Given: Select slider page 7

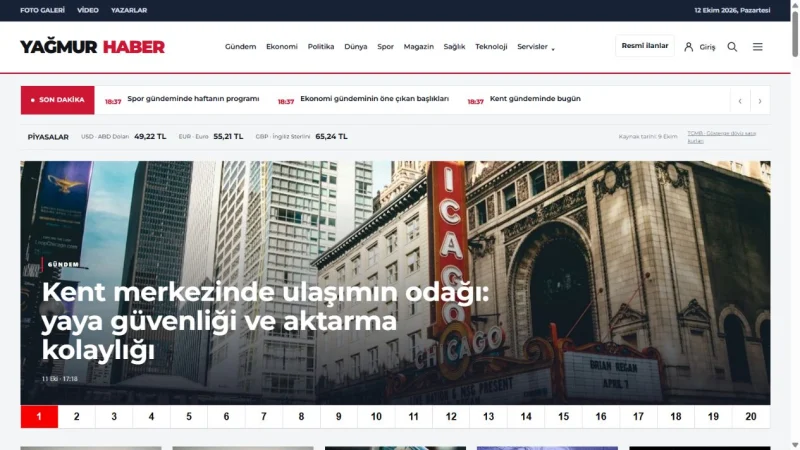Looking at the screenshot, I should pyautogui.click(x=264, y=417).
